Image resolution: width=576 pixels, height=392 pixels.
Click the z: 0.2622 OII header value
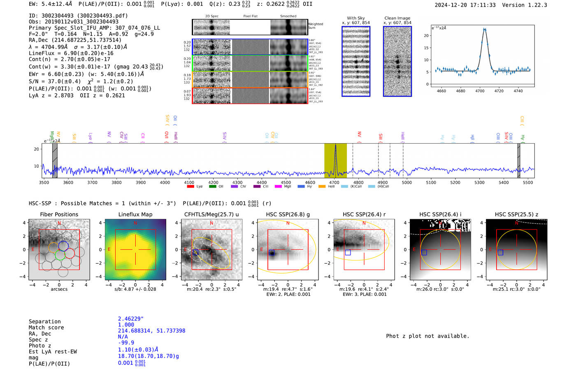coord(285,4)
